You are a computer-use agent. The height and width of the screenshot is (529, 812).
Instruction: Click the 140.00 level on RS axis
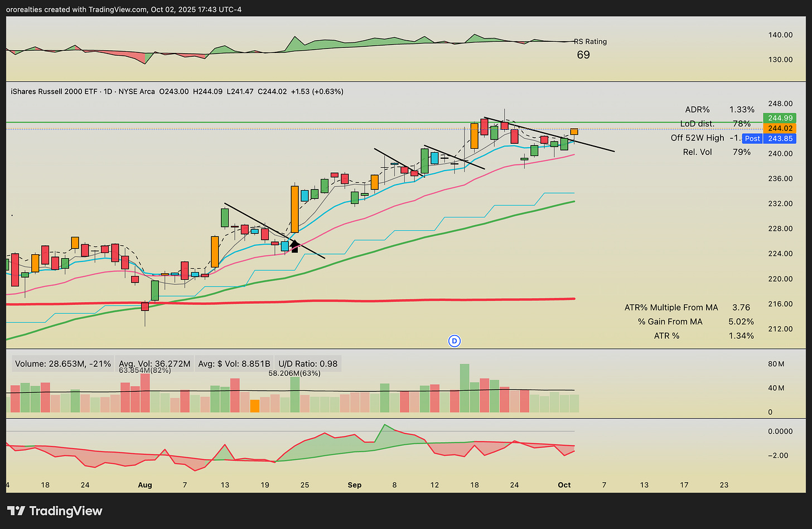pos(780,35)
